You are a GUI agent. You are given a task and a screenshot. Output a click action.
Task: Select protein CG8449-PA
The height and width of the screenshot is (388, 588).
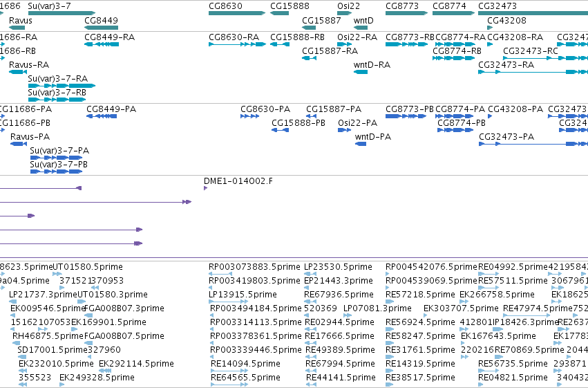[x=102, y=116]
